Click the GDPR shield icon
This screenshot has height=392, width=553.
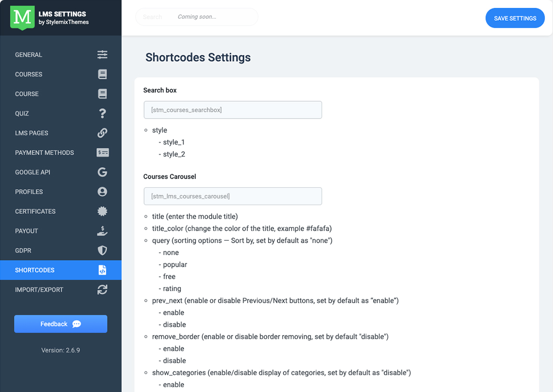[x=102, y=250]
